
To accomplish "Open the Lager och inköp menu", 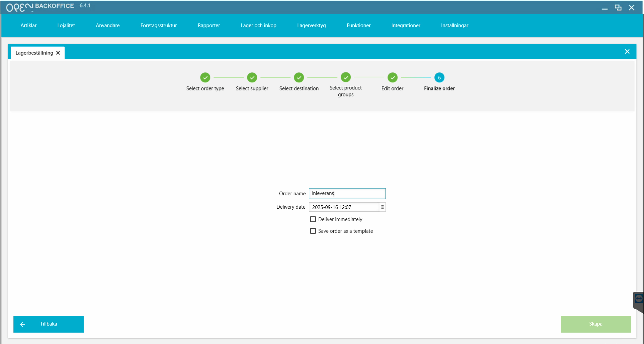I will (259, 25).
